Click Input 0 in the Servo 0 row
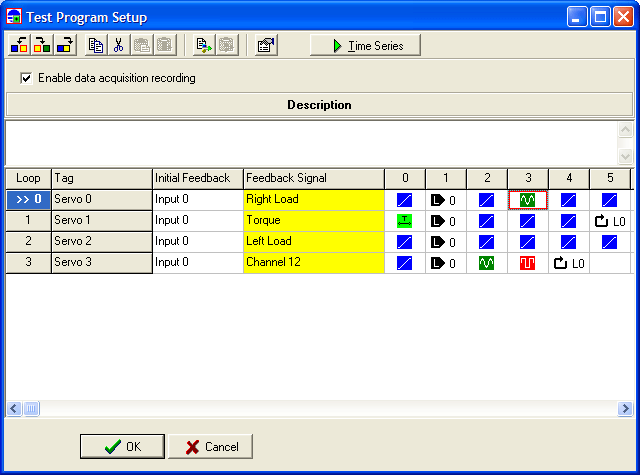Screen dimensions: 640x475 (x=198, y=200)
